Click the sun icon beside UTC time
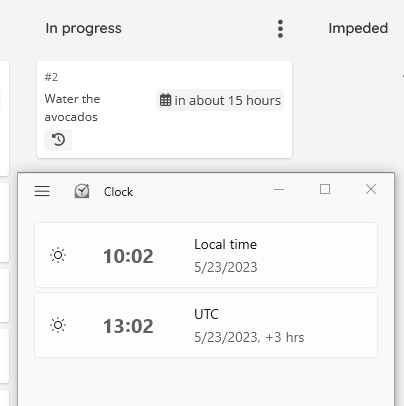This screenshot has height=406, width=404. coord(58,325)
